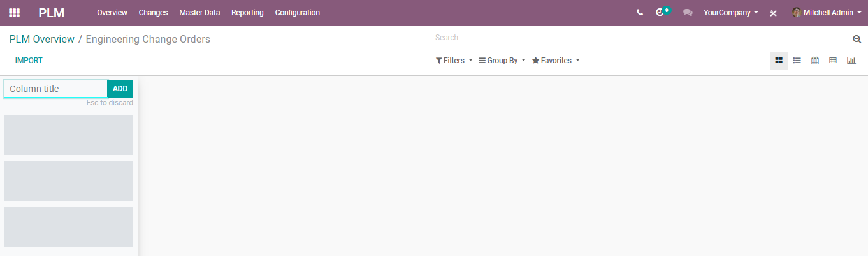Go back to PLM Overview breadcrumb
This screenshot has height=256, width=868.
(42, 40)
